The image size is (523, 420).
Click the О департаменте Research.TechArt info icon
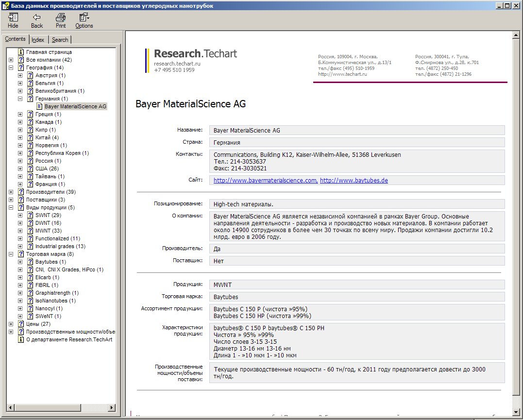(21, 339)
